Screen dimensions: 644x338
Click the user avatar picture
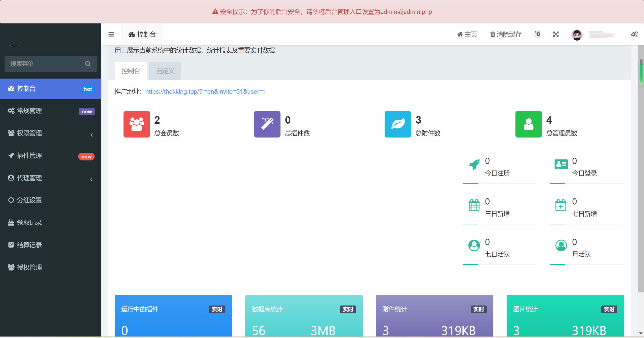[577, 35]
